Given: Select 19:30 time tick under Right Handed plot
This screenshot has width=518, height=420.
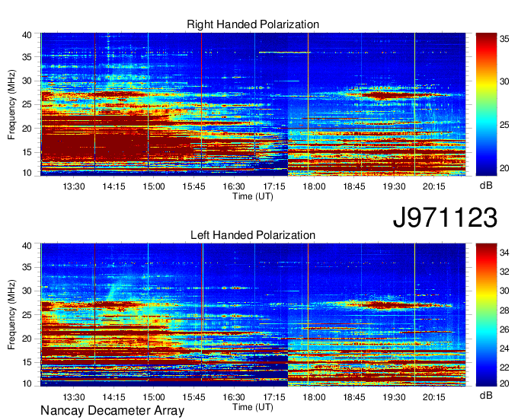Looking at the screenshot, I should [394, 186].
